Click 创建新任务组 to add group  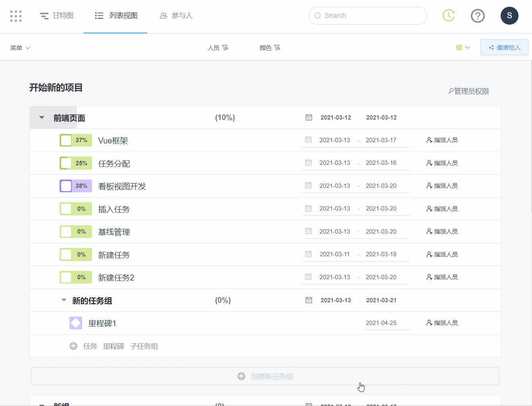pyautogui.click(x=265, y=376)
